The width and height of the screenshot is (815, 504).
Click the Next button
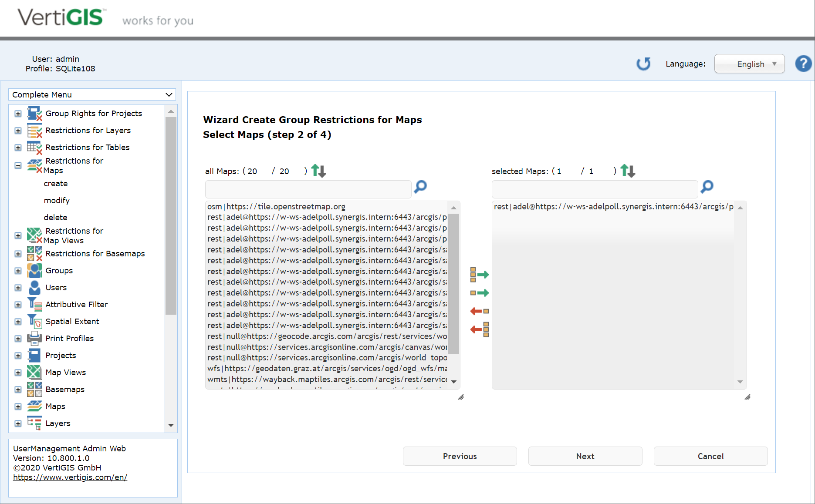click(x=585, y=456)
